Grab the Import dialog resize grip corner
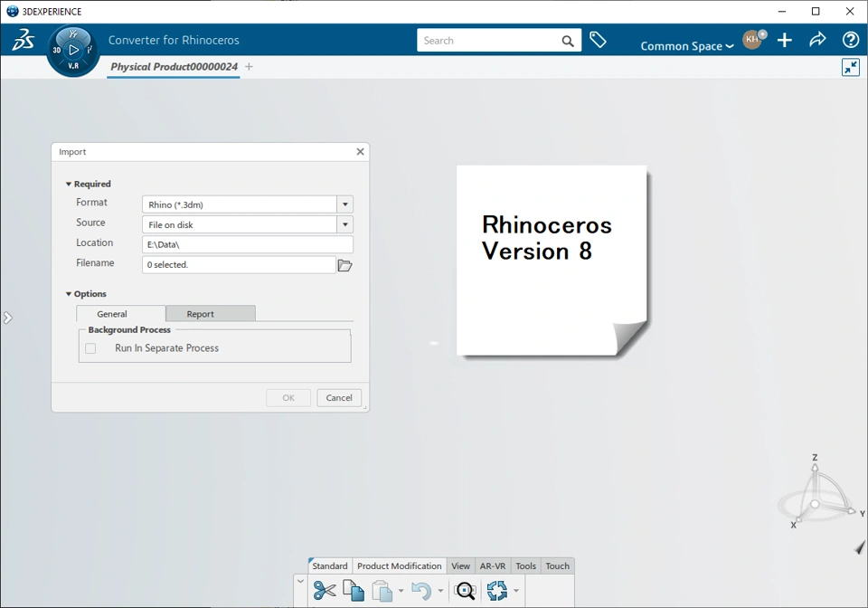The height and width of the screenshot is (608, 868). (x=364, y=407)
